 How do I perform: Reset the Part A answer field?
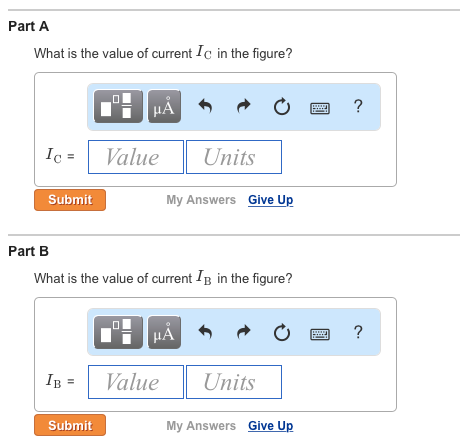click(x=282, y=107)
